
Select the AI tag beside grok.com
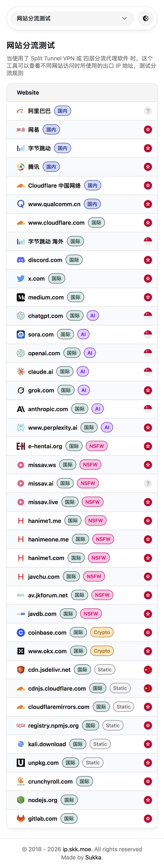pos(84,390)
